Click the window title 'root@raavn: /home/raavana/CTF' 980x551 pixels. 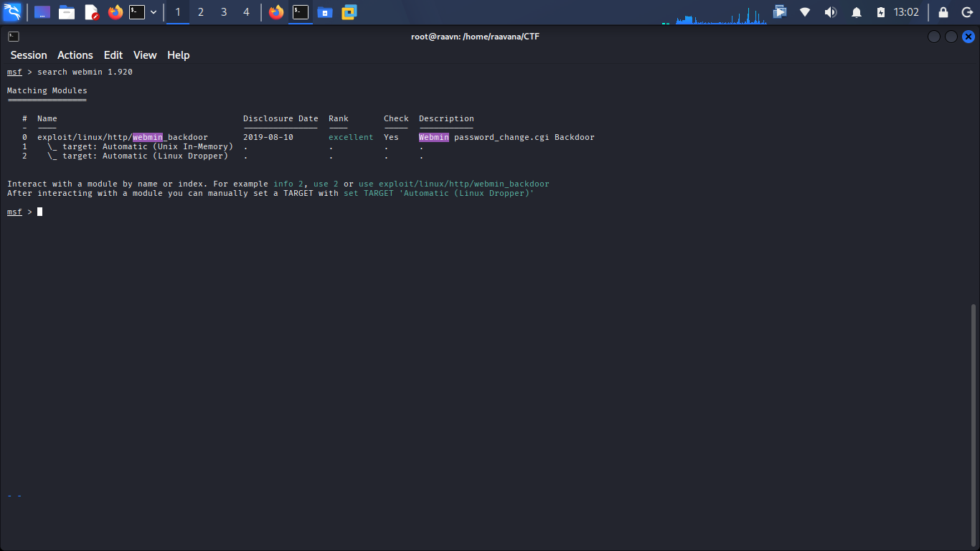pyautogui.click(x=475, y=37)
